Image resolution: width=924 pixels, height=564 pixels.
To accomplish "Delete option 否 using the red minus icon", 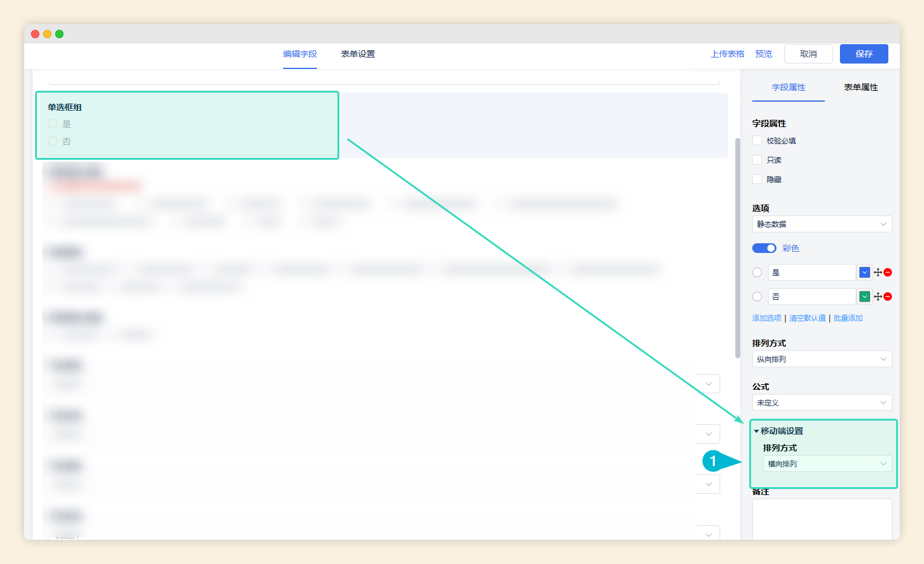I will point(888,297).
